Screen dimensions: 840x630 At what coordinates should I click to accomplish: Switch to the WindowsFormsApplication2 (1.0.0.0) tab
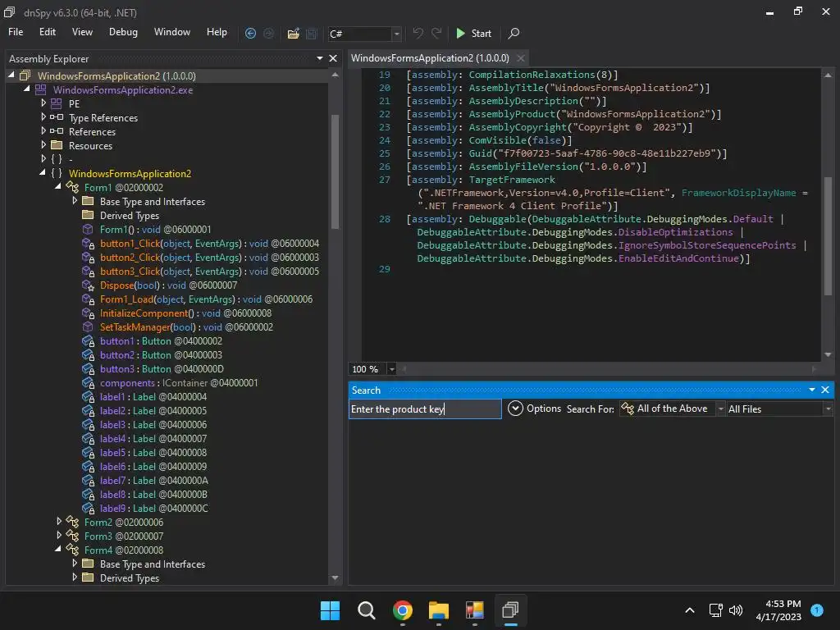pos(430,58)
